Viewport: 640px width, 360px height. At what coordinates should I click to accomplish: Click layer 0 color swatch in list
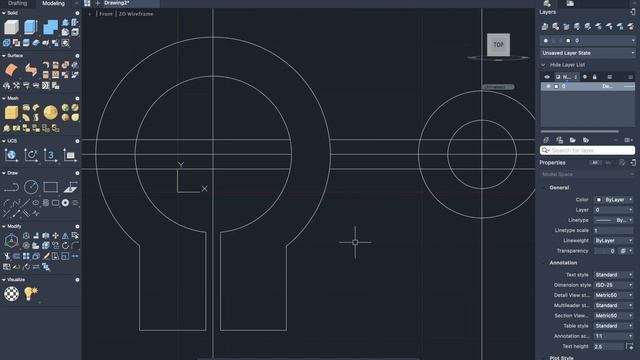[556, 87]
